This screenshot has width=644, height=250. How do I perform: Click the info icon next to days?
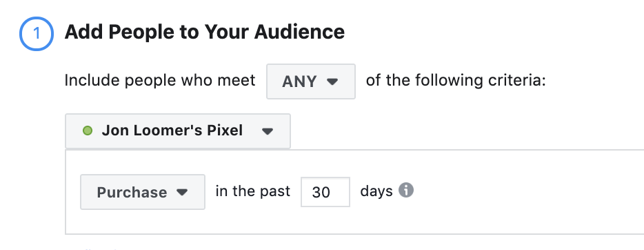[406, 191]
